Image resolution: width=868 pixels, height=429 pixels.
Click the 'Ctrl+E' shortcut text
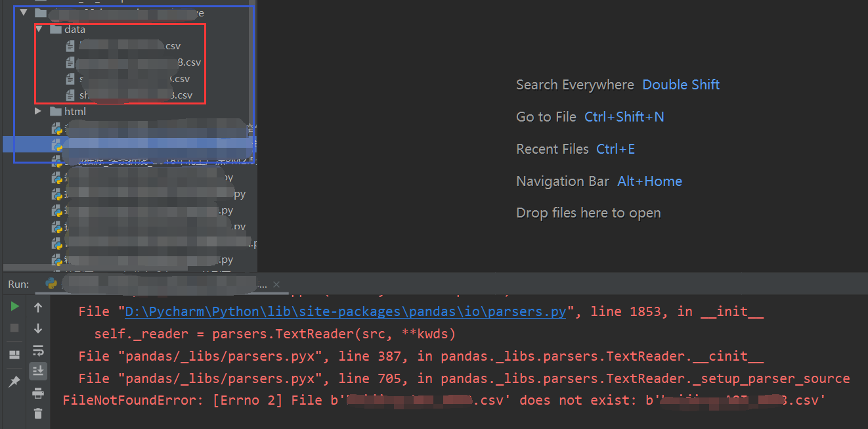click(616, 149)
